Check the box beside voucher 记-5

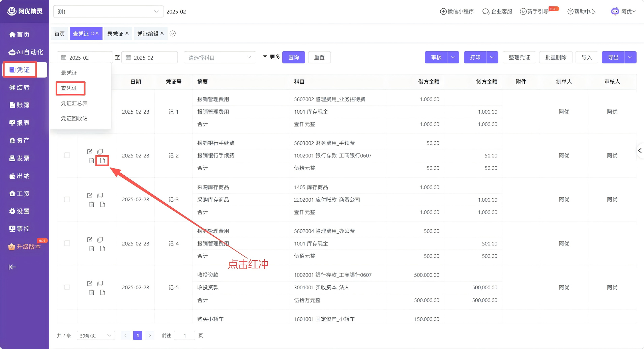(x=67, y=287)
